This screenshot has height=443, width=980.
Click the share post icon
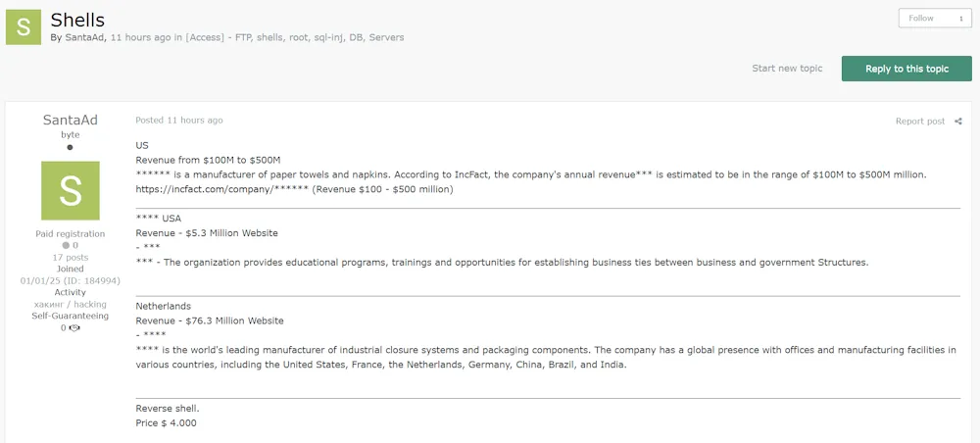[958, 122]
